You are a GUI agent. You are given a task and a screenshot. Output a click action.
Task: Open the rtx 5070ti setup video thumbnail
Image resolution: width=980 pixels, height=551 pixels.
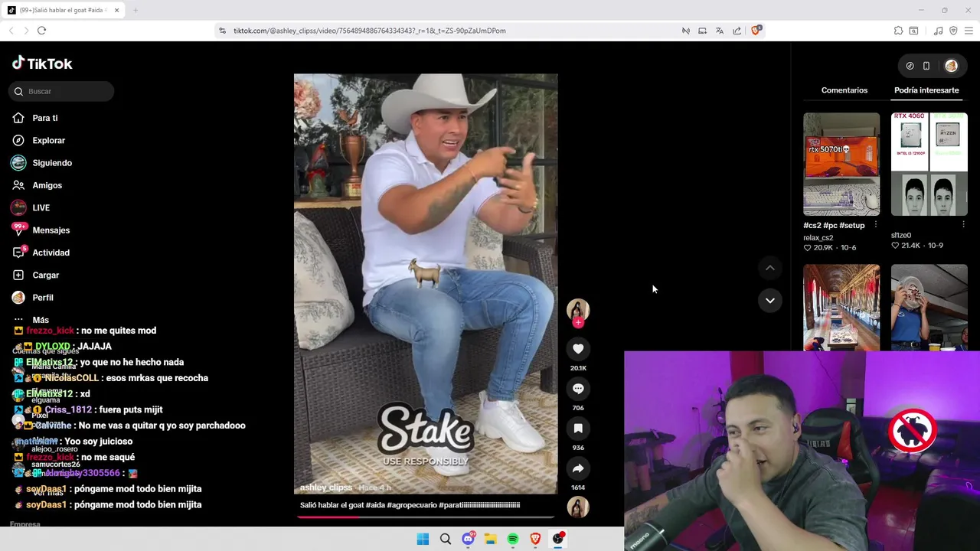[x=841, y=165]
